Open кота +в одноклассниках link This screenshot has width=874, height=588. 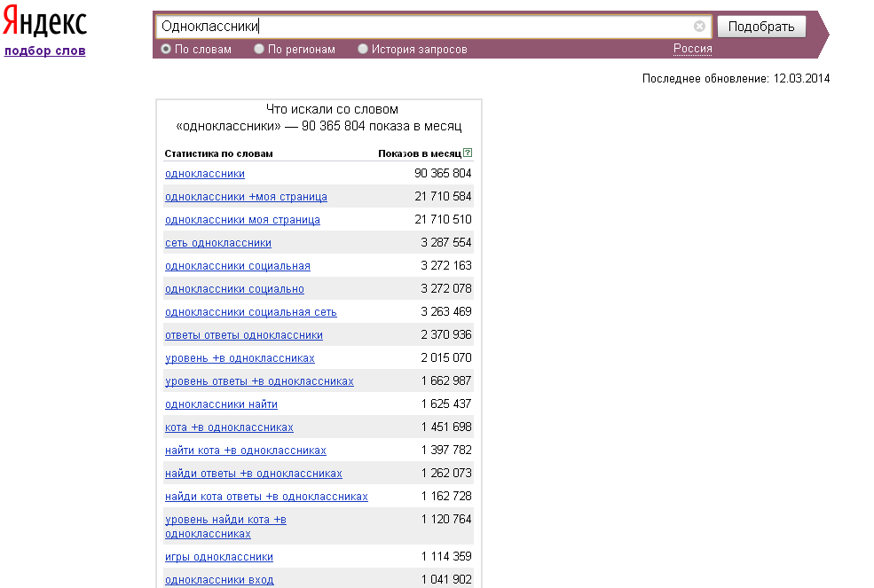coord(229,427)
